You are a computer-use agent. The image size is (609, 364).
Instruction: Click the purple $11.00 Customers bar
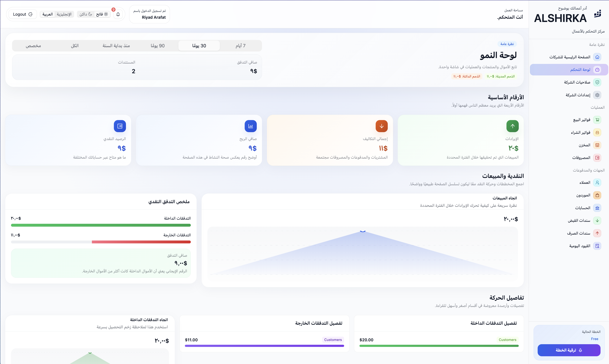[x=264, y=346]
